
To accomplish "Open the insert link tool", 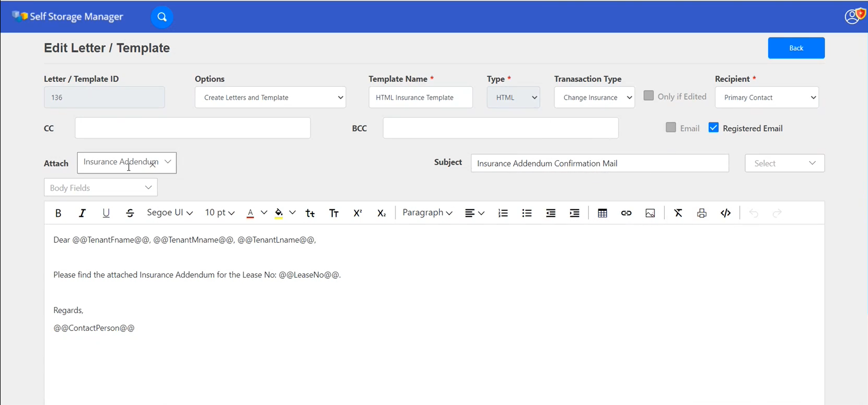I will [626, 213].
